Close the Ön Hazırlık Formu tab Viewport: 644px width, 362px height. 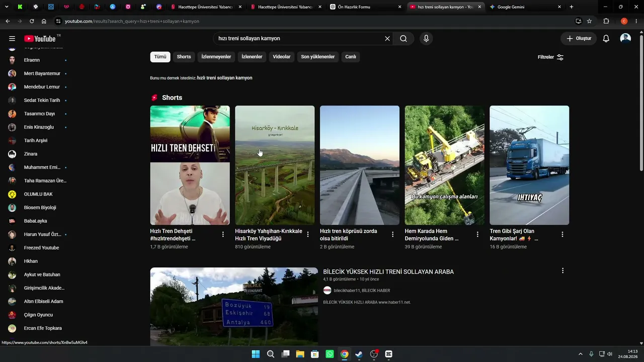400,7
